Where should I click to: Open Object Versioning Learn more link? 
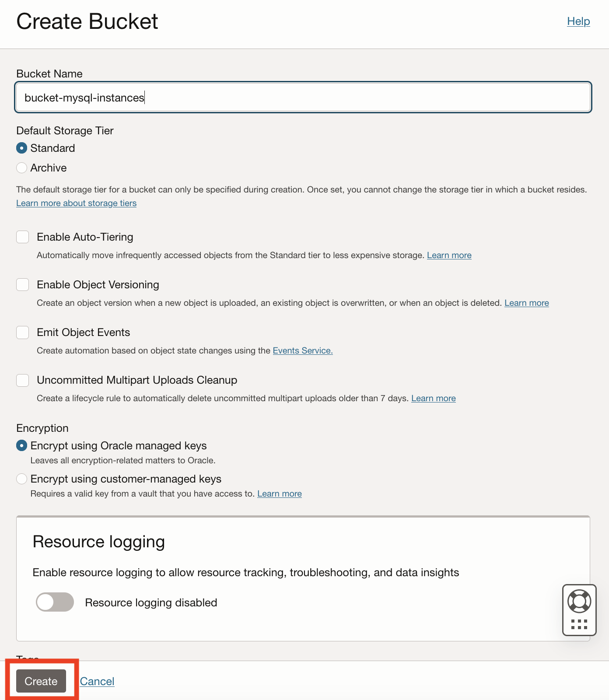click(x=526, y=303)
